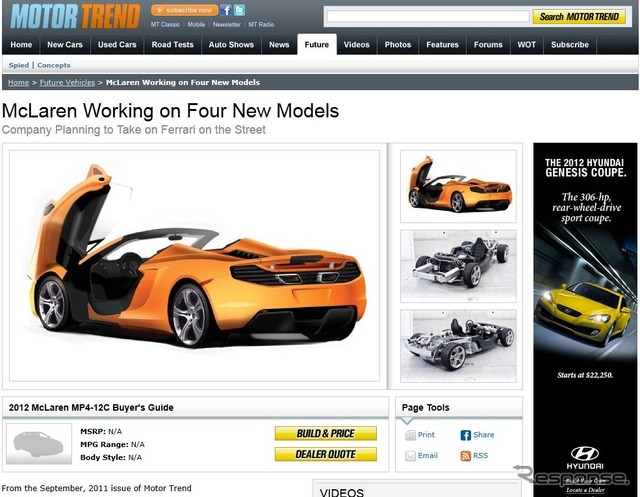Click the Hyundai logo in the ad

click(584, 457)
